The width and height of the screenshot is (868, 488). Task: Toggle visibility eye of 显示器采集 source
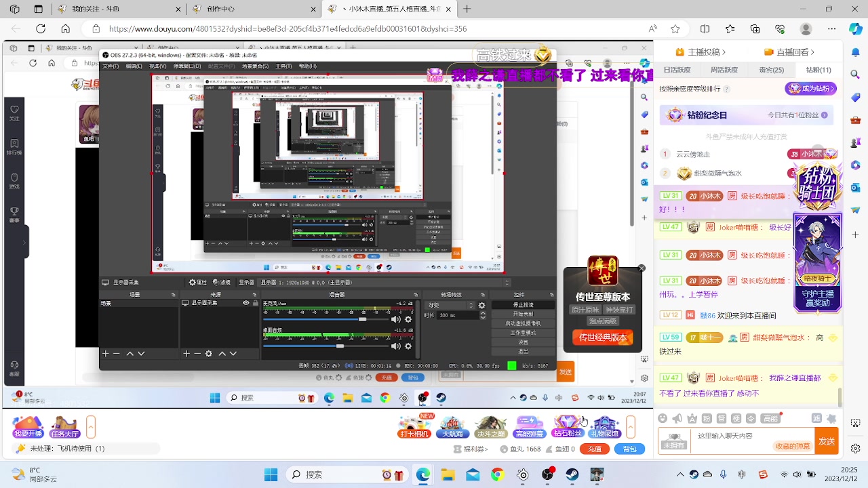[x=246, y=303]
